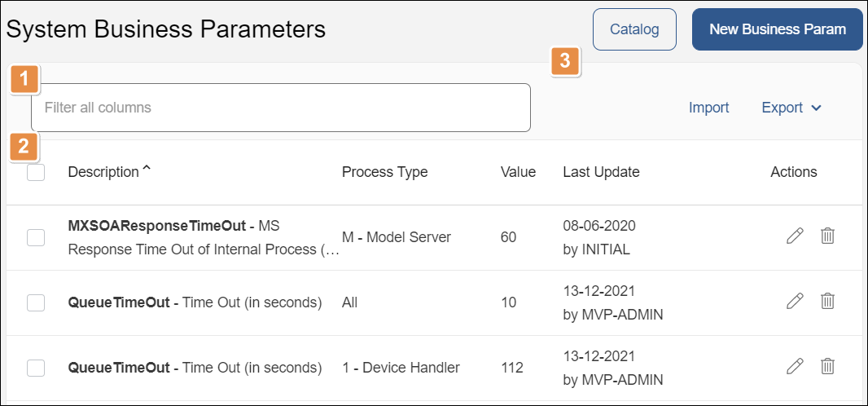
Task: Create a New Business Param
Action: [777, 29]
